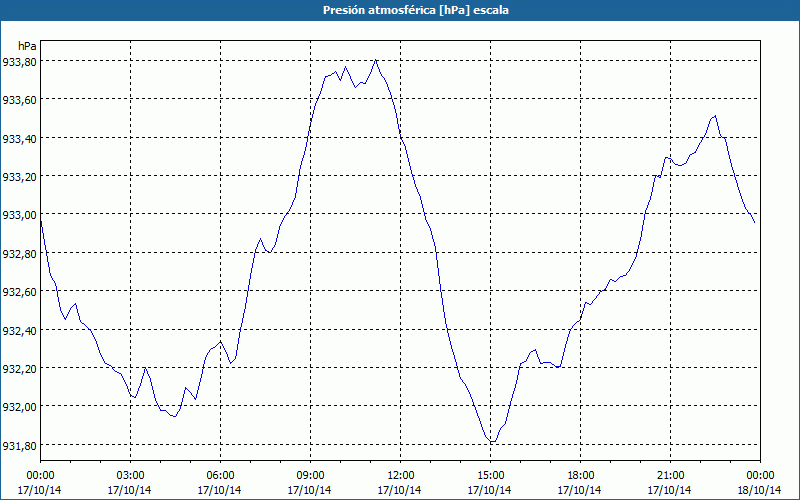Click the 18/10/14 date label
The height and width of the screenshot is (500, 800).
click(760, 490)
